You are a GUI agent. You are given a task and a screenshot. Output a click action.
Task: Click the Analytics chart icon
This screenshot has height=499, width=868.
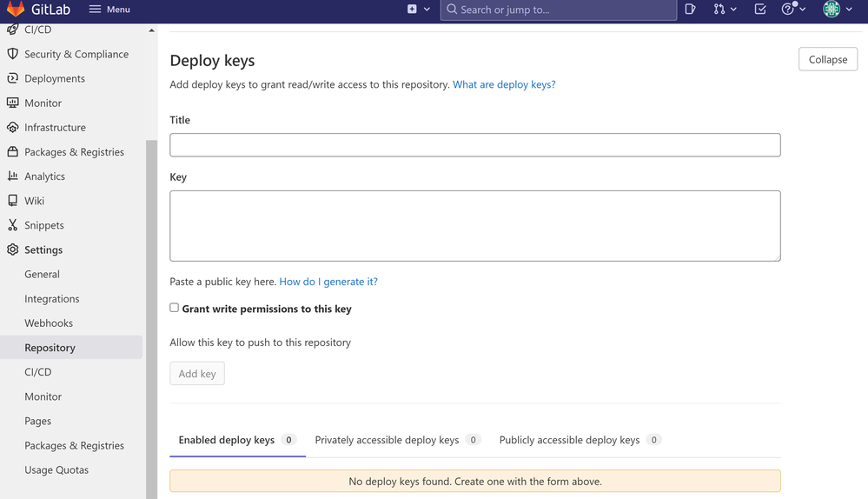coord(12,176)
